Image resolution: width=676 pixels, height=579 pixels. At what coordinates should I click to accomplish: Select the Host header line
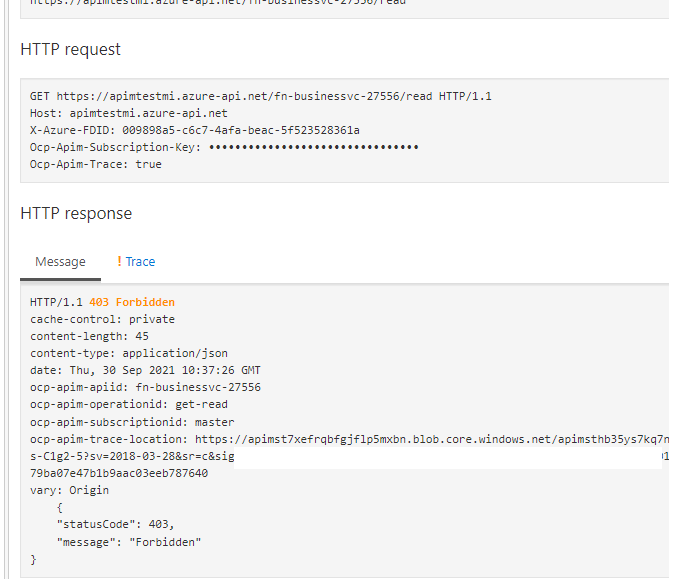128,114
